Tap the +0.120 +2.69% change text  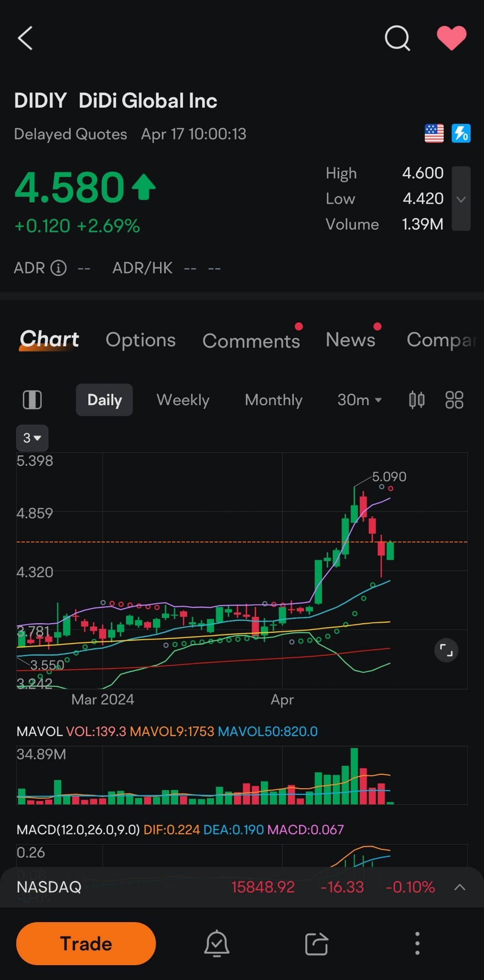coord(77,226)
